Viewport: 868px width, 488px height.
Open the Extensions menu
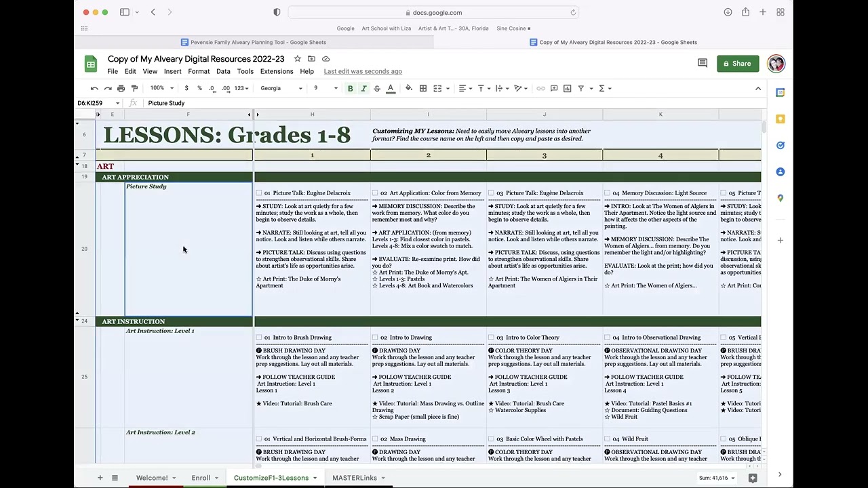[277, 71]
